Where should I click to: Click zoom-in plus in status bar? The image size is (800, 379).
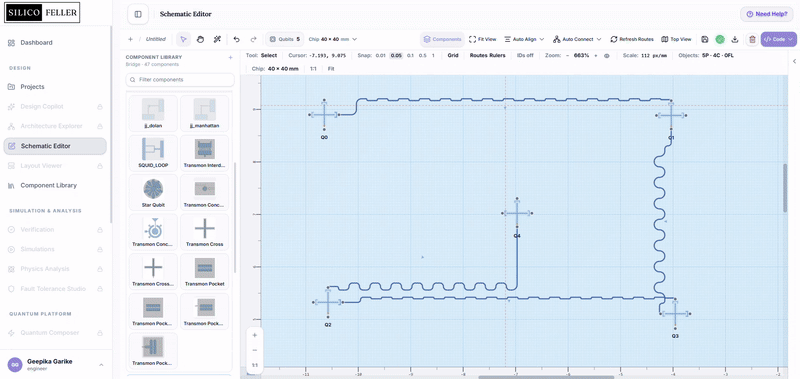[595, 56]
